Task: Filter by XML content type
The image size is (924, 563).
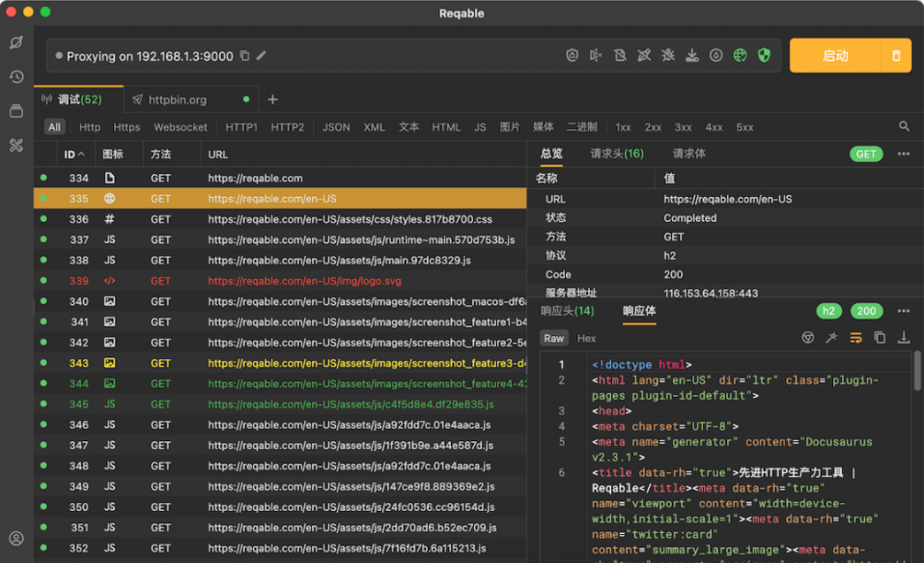Action: pos(374,127)
